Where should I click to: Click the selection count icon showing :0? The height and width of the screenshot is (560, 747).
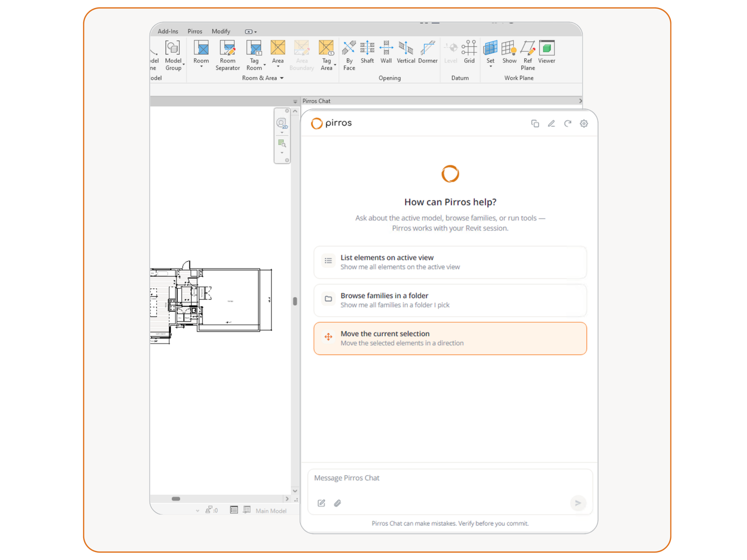tap(211, 510)
